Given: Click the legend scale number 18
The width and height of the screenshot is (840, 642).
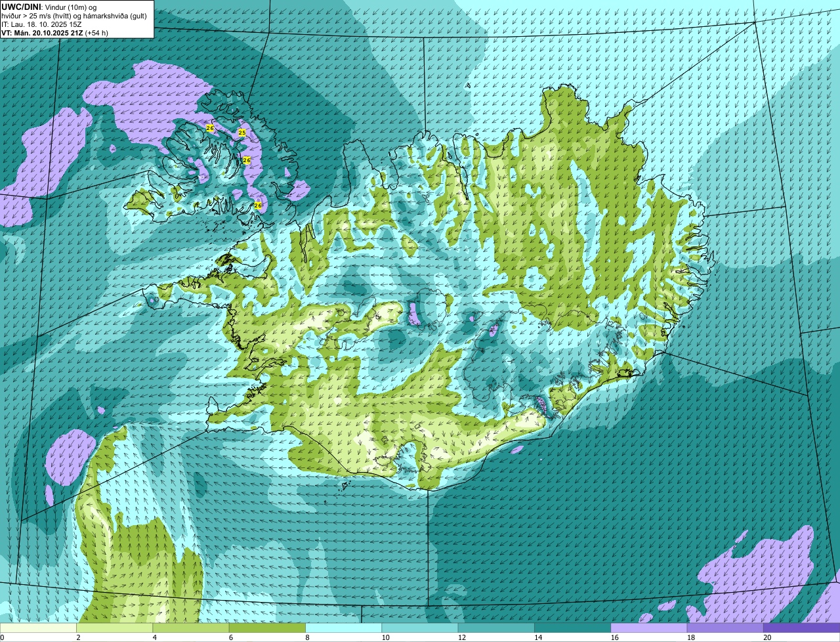Looking at the screenshot, I should point(691,637).
